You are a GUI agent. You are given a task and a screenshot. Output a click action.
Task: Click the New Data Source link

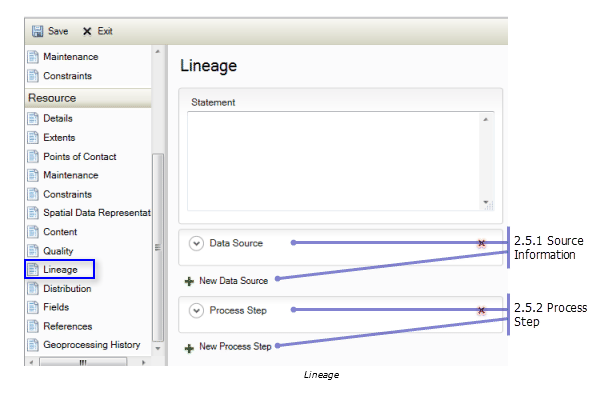click(x=233, y=281)
